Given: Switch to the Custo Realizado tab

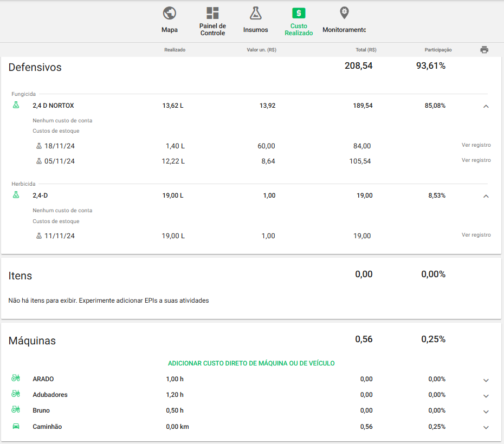Looking at the screenshot, I should pos(299,29).
